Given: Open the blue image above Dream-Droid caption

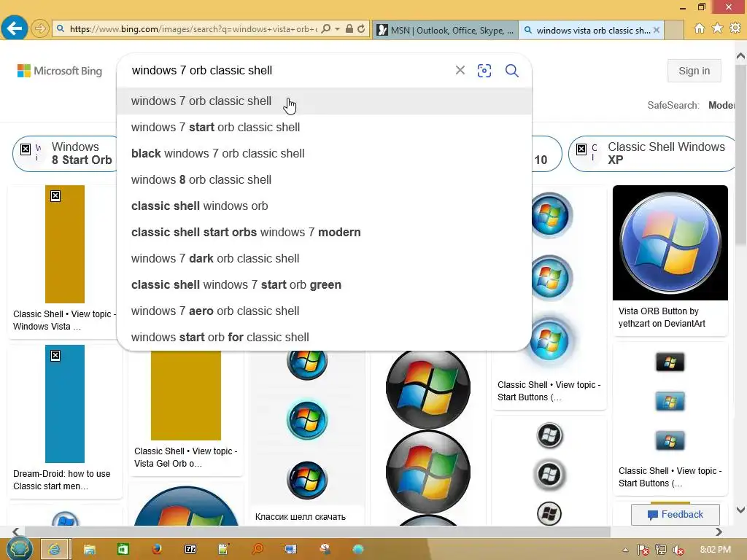Looking at the screenshot, I should pyautogui.click(x=65, y=404).
